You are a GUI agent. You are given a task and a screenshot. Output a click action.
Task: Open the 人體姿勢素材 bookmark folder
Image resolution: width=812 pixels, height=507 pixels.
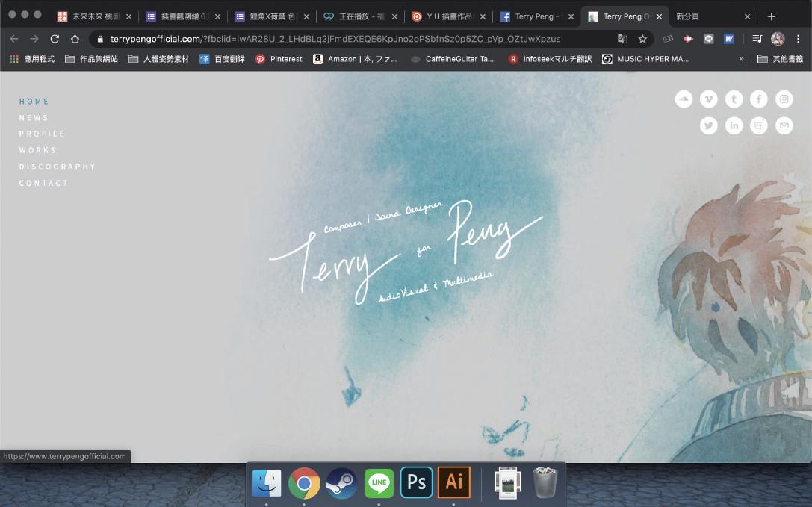pos(158,59)
